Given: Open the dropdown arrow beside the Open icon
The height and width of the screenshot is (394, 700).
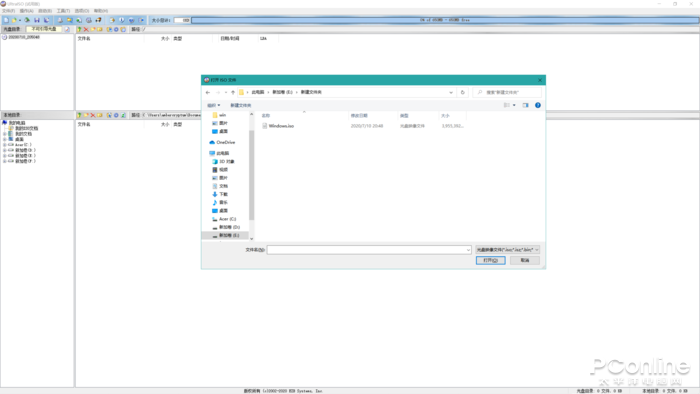Looking at the screenshot, I should 20,20.
